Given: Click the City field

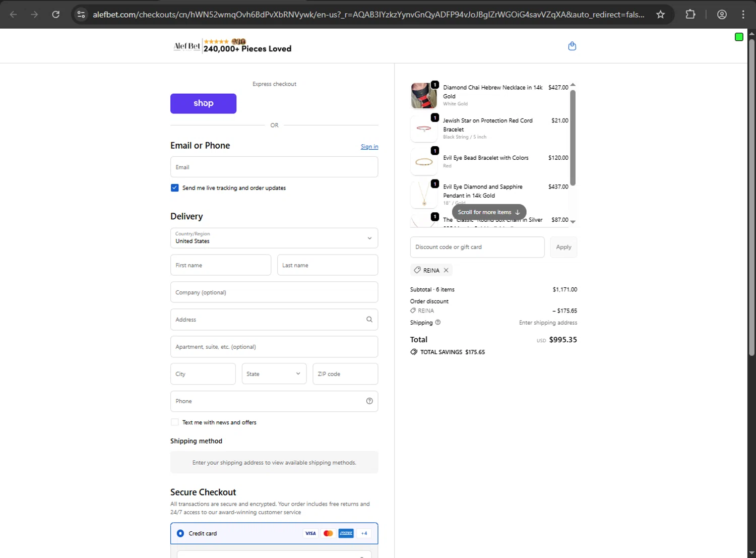Looking at the screenshot, I should (x=203, y=374).
